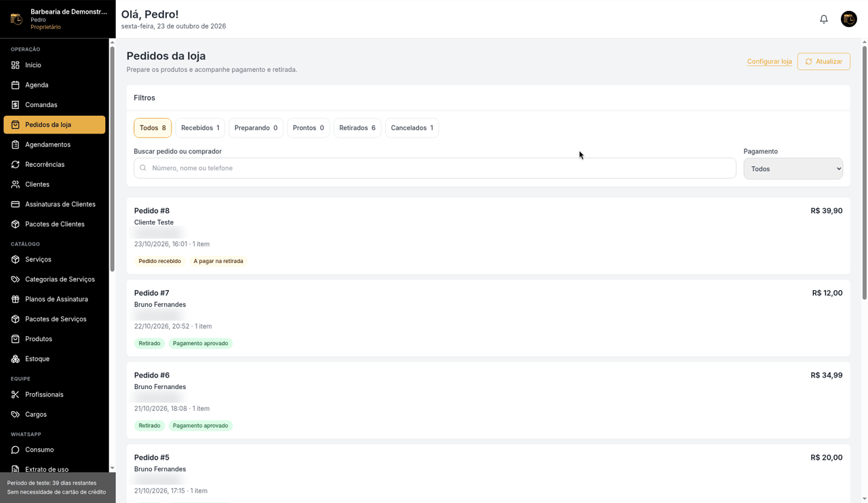Open notifications bell icon
The image size is (868, 503).
pos(824,19)
